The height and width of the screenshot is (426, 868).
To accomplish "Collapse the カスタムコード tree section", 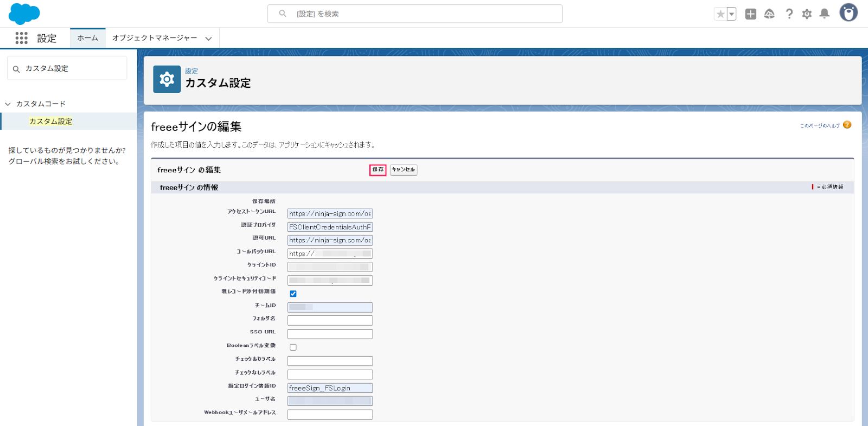I will click(8, 104).
